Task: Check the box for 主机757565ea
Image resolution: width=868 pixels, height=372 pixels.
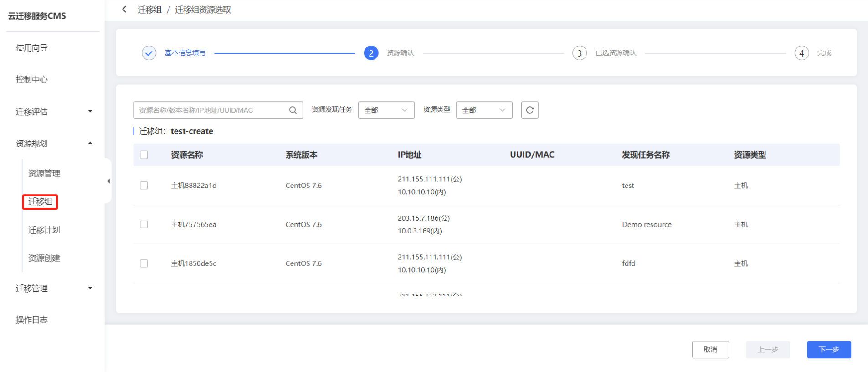Action: (x=144, y=224)
